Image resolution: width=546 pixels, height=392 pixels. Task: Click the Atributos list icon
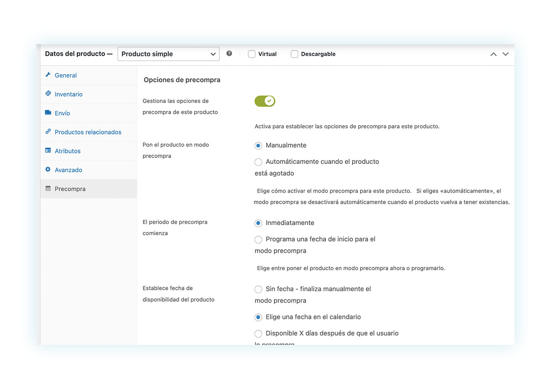[x=48, y=150]
